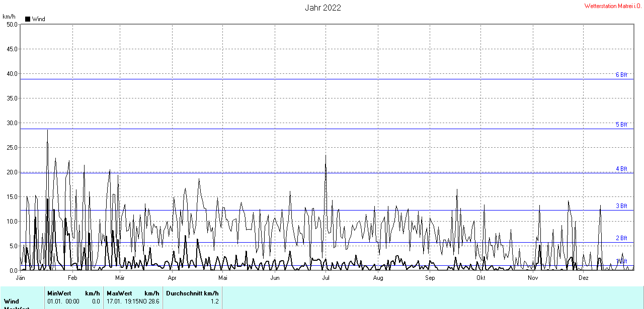Select the 'Jul' month label

(x=326, y=277)
